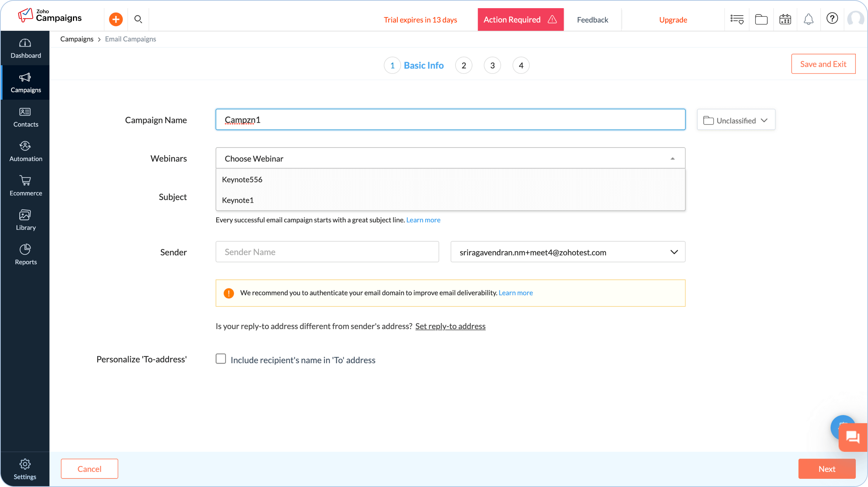Viewport: 868px width, 487px height.
Task: Select Keynote1 from the webinar list
Action: pos(238,200)
